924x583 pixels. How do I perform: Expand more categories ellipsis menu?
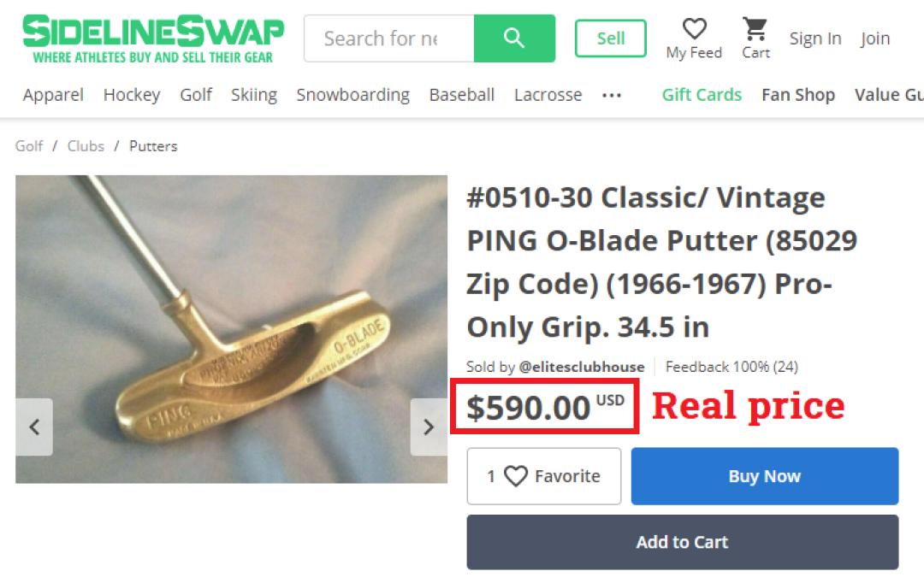tap(611, 96)
